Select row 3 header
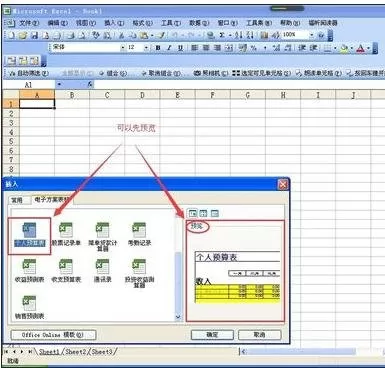The width and height of the screenshot is (385, 368). pyautogui.click(x=11, y=123)
